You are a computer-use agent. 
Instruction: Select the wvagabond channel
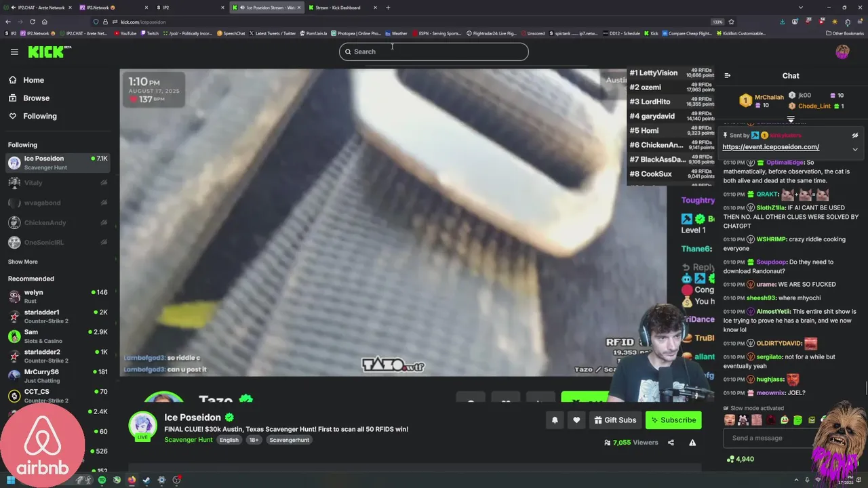[x=58, y=203]
